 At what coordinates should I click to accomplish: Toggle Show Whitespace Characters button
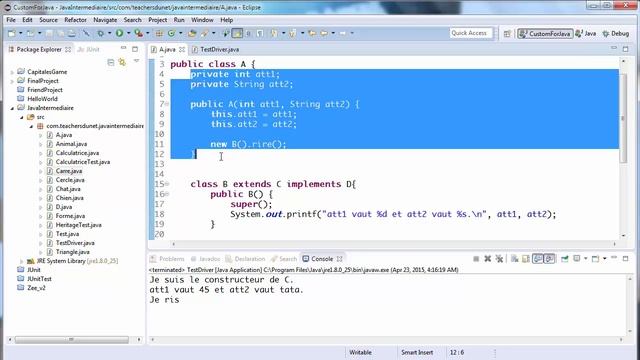tap(260, 33)
